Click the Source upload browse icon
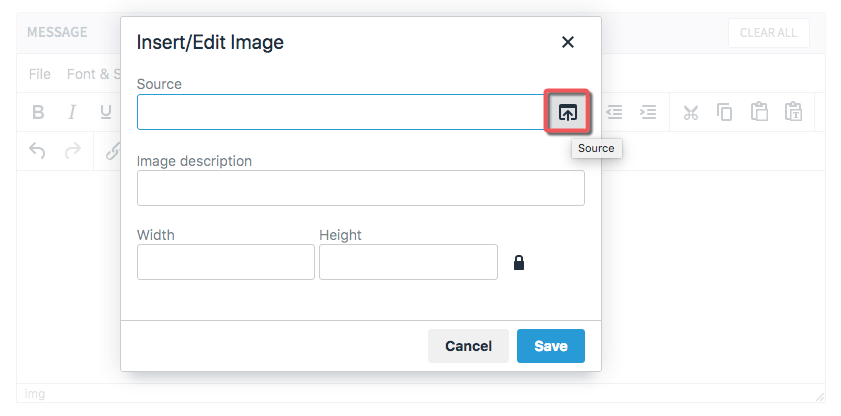841x416 pixels. [x=567, y=112]
